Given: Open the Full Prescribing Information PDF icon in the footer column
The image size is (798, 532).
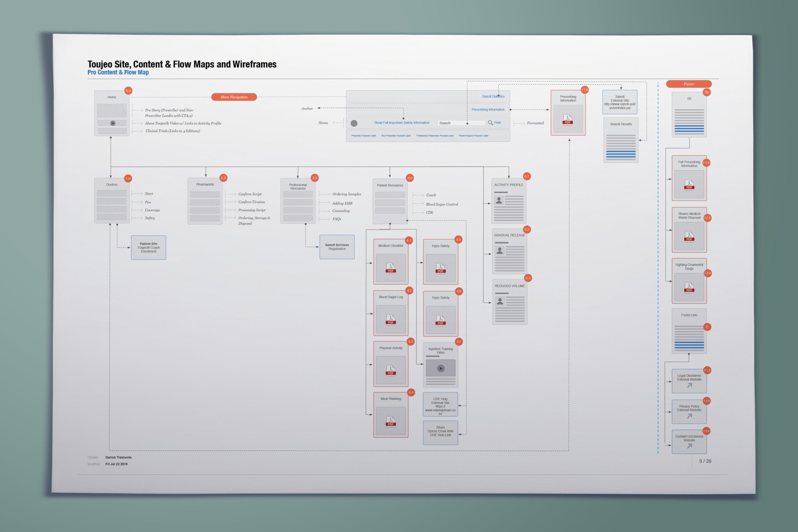Looking at the screenshot, I should [x=689, y=185].
